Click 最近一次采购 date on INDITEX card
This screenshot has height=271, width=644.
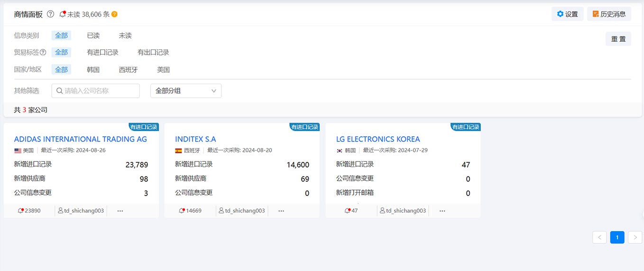click(x=239, y=150)
